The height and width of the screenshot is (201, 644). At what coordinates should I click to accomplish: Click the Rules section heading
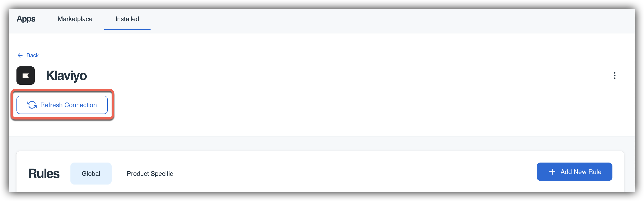tap(44, 174)
